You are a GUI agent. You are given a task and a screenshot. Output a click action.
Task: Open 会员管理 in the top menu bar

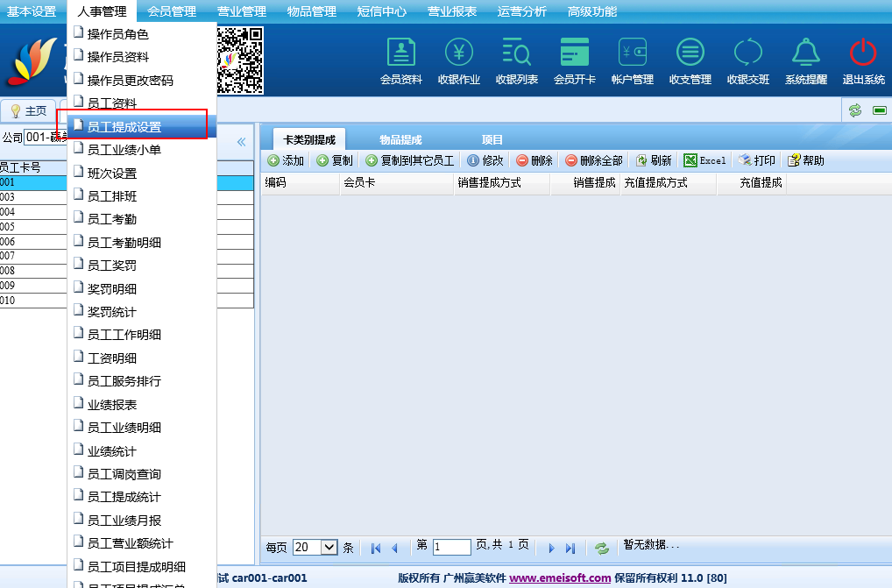click(172, 11)
